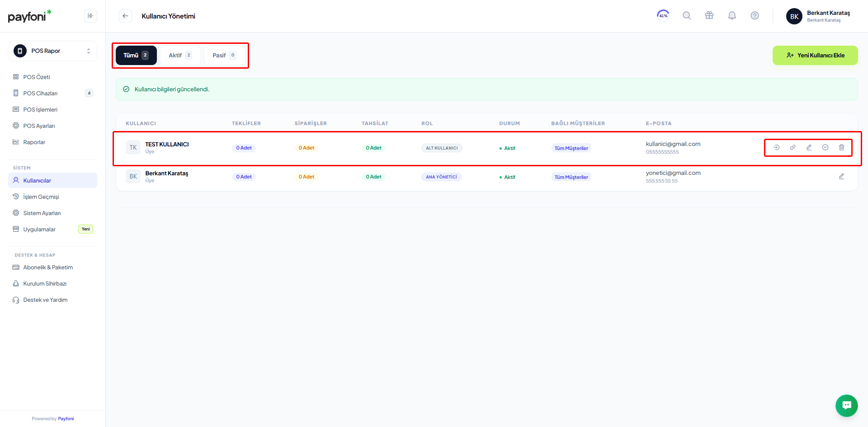Image resolution: width=868 pixels, height=427 pixels.
Task: Open the 41% progress indicator
Action: coord(663,15)
